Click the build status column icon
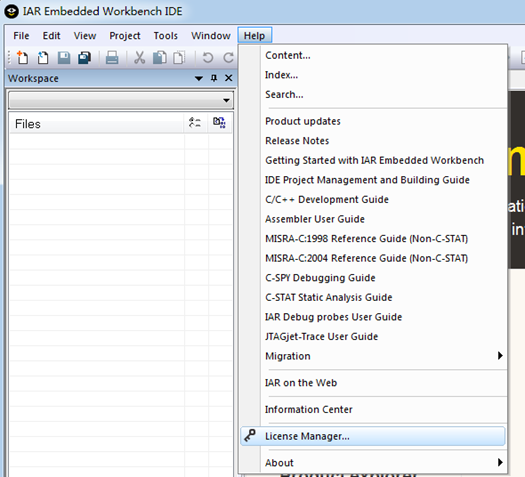This screenshot has width=525, height=477. 195,123
